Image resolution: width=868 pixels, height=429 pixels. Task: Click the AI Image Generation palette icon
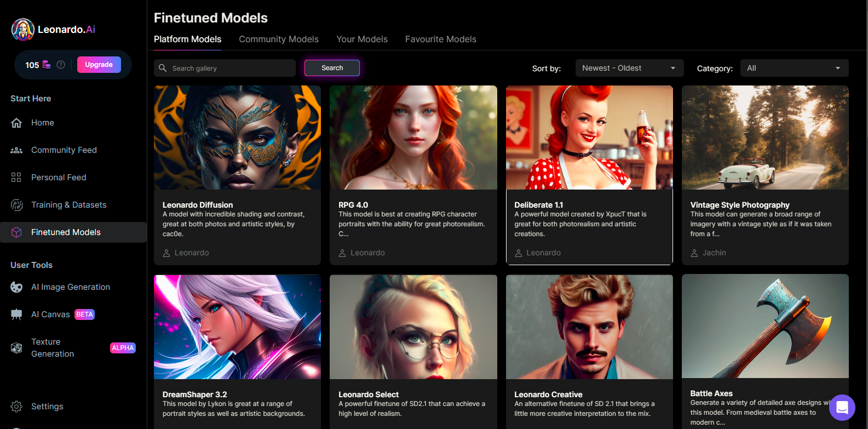[16, 287]
